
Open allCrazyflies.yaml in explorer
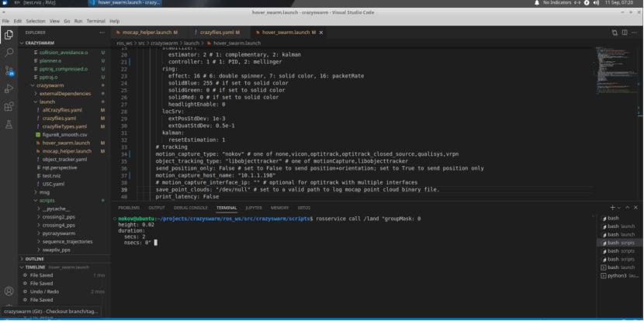tap(62, 110)
